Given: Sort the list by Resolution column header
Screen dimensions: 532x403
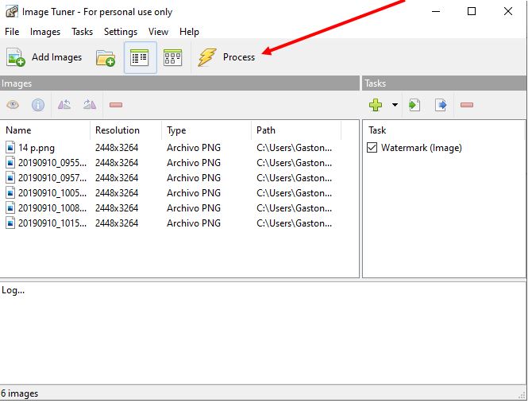Looking at the screenshot, I should coord(117,130).
